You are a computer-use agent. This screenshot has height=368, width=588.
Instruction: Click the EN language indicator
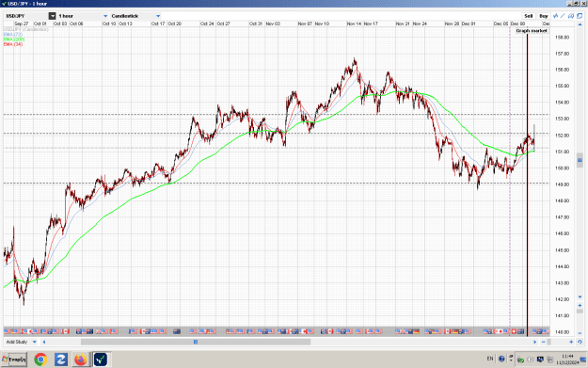[x=490, y=359]
